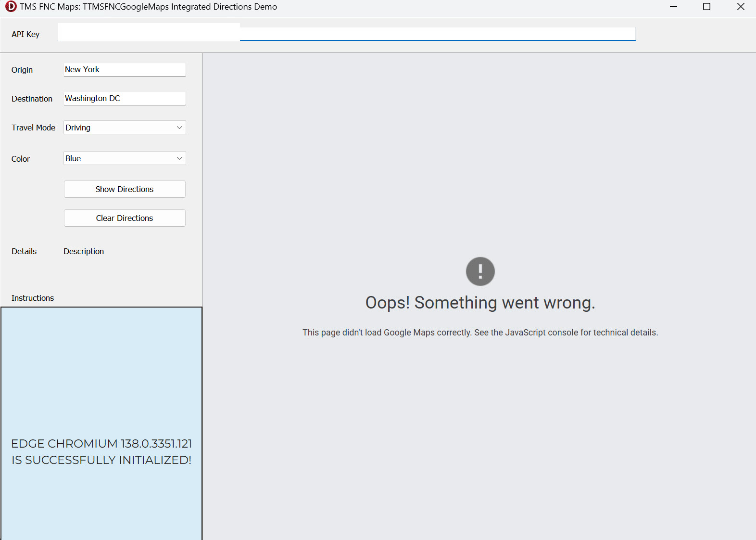Click the app logo icon in title bar
This screenshot has height=540, width=756.
click(11, 7)
